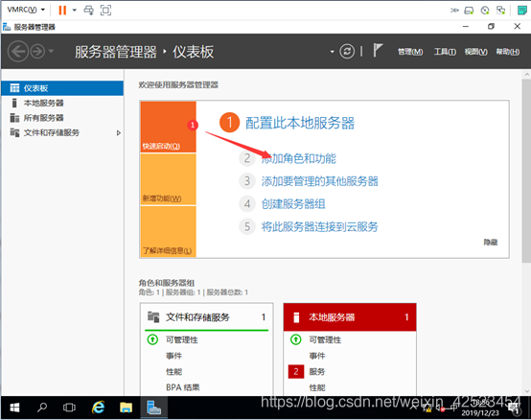Click the 添加要管理的其他服务器 link

point(319,181)
